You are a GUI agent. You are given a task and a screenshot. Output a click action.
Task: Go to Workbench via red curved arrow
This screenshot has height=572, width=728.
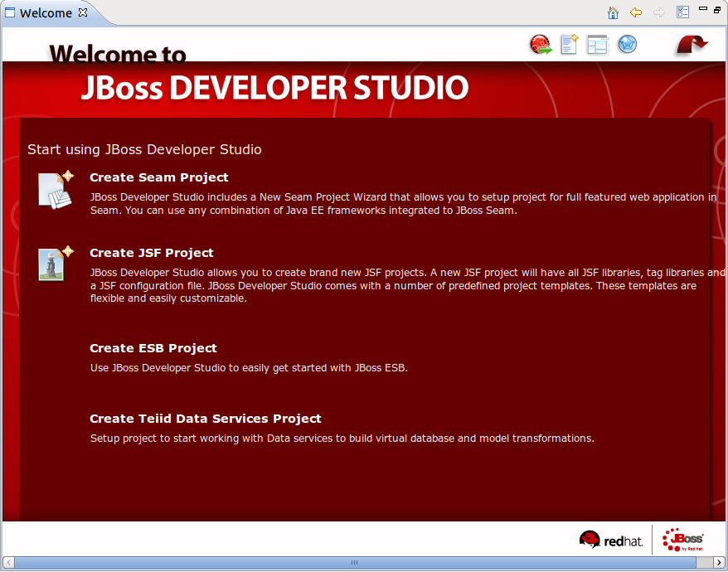[x=692, y=45]
